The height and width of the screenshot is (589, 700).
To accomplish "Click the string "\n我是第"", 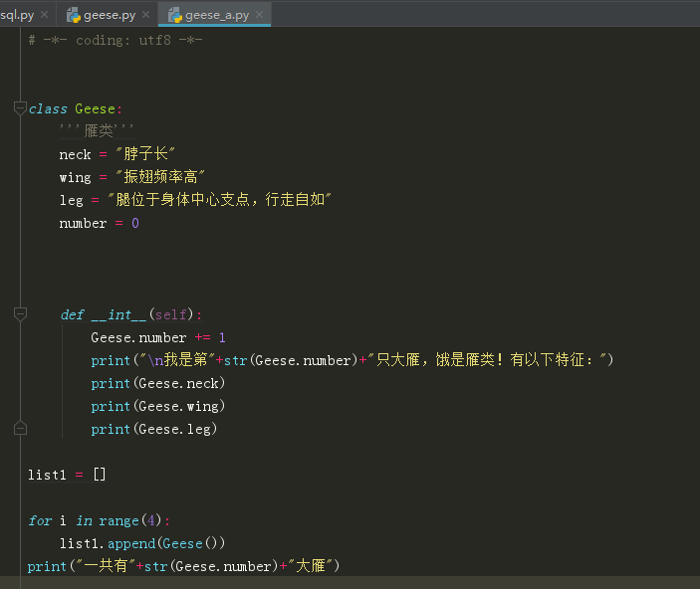I will (x=177, y=359).
